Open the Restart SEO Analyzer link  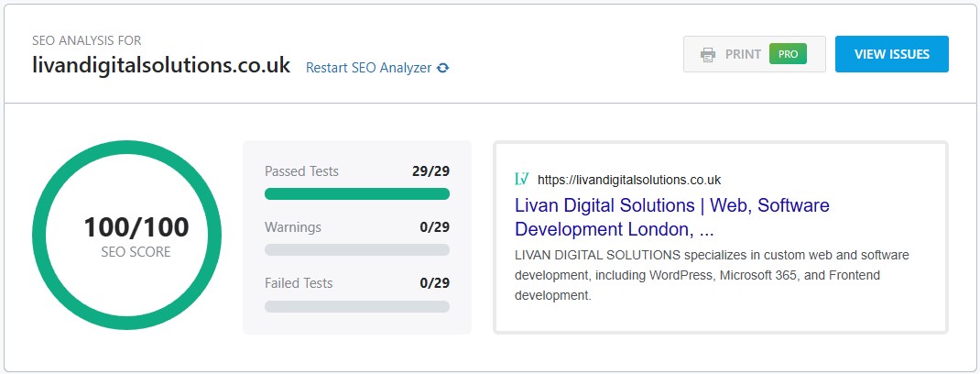pyautogui.click(x=368, y=68)
